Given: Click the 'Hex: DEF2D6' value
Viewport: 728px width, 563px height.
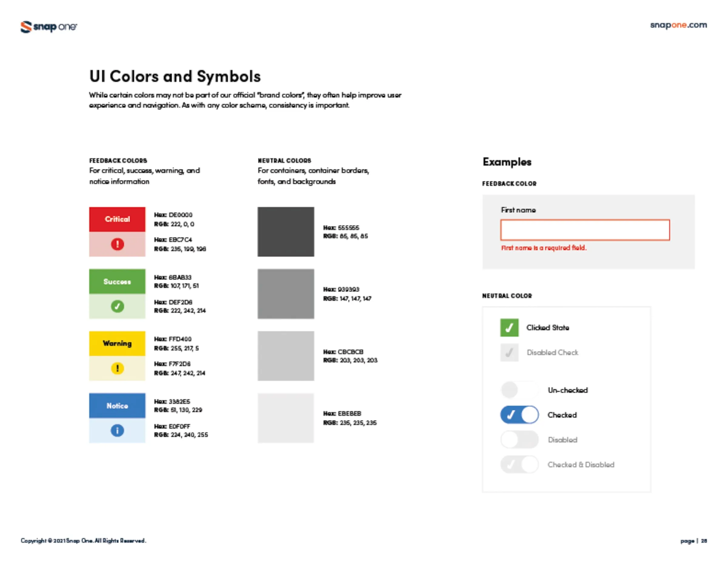Looking at the screenshot, I should pyautogui.click(x=173, y=302).
